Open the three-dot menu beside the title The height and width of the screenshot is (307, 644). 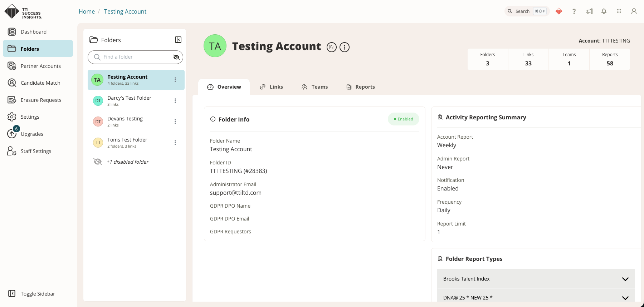pos(345,47)
